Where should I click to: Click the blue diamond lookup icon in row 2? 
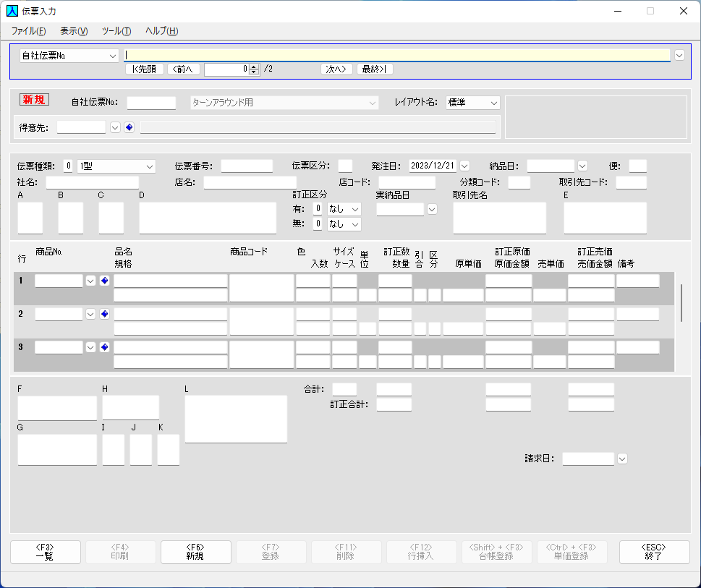point(105,314)
